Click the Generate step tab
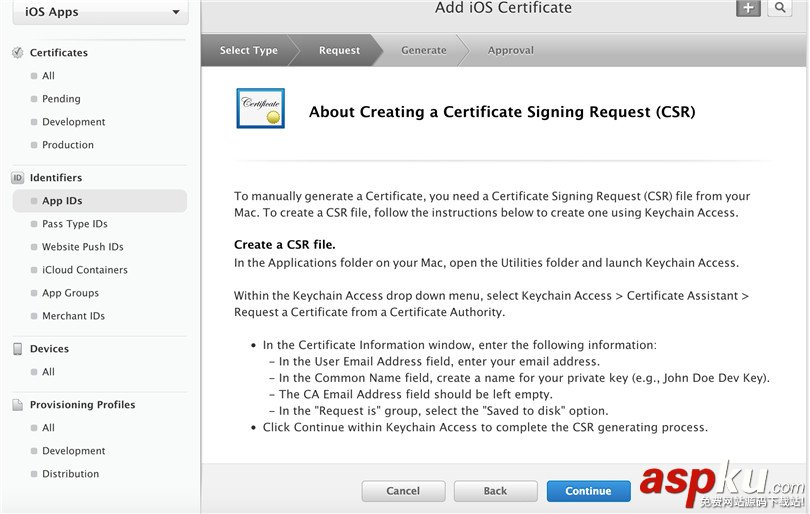The image size is (810, 514). (424, 50)
